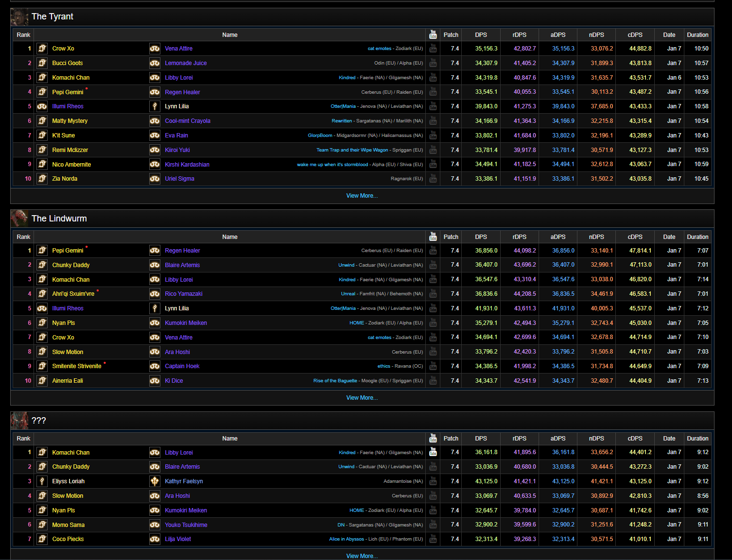Click the job icon beside Nico Ambernite
Viewport: 732px width, 560px height.
pos(42,164)
